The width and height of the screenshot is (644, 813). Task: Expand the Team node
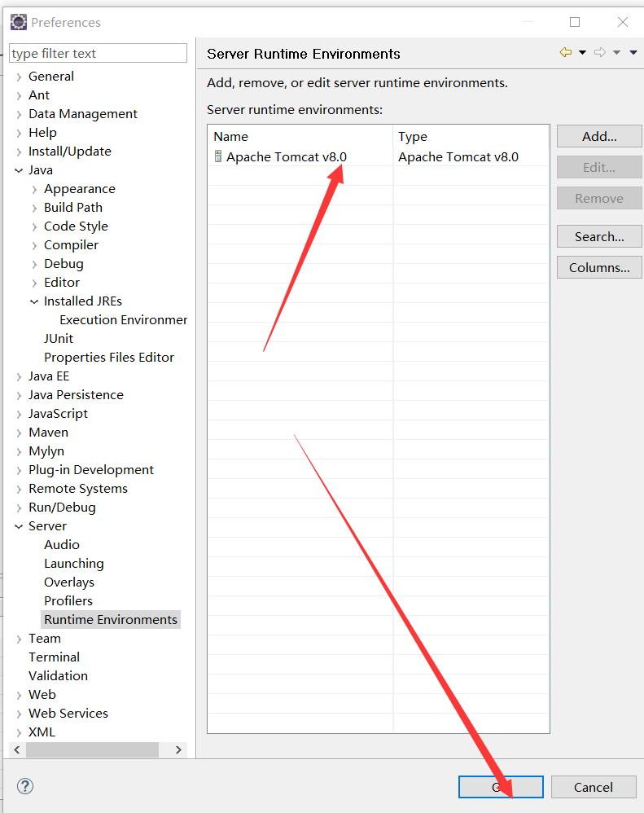pos(19,639)
